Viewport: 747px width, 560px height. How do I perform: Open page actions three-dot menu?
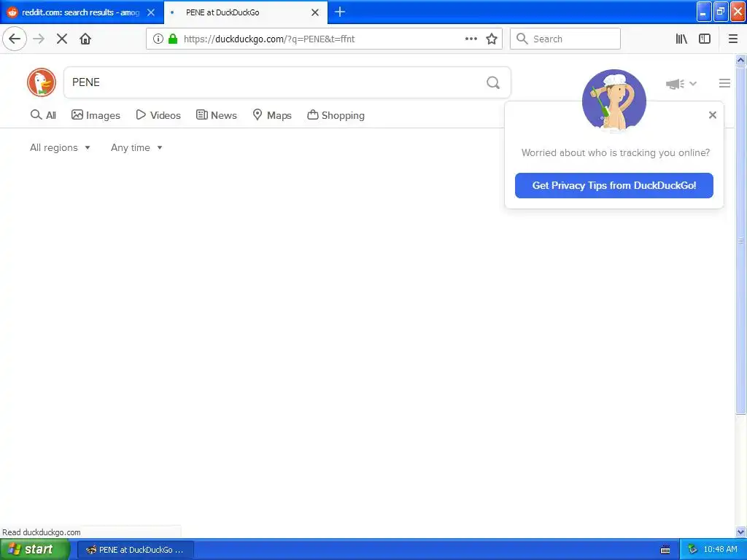pyautogui.click(x=471, y=39)
